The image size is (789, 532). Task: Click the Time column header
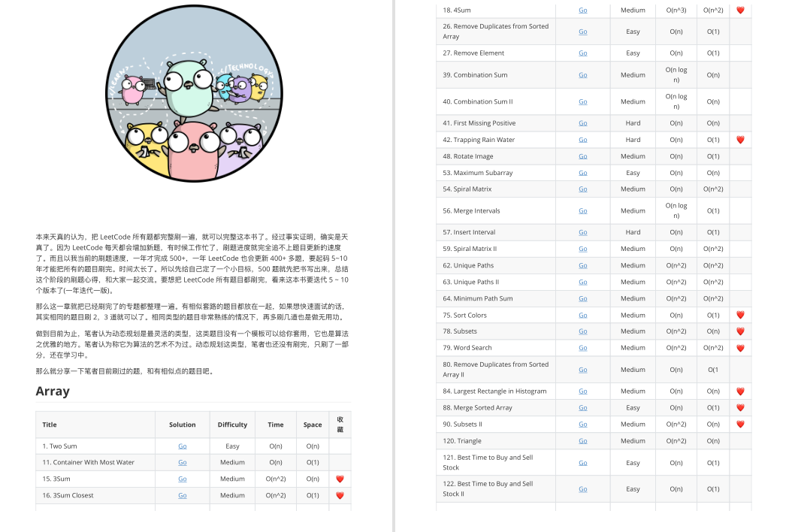click(x=275, y=425)
